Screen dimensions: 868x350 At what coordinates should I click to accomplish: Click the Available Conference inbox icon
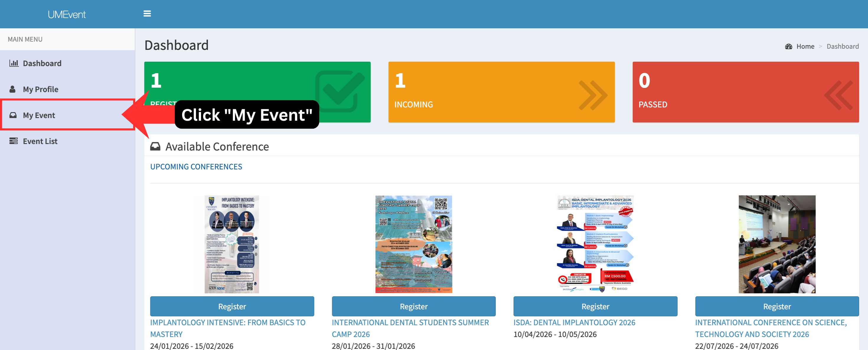click(155, 147)
